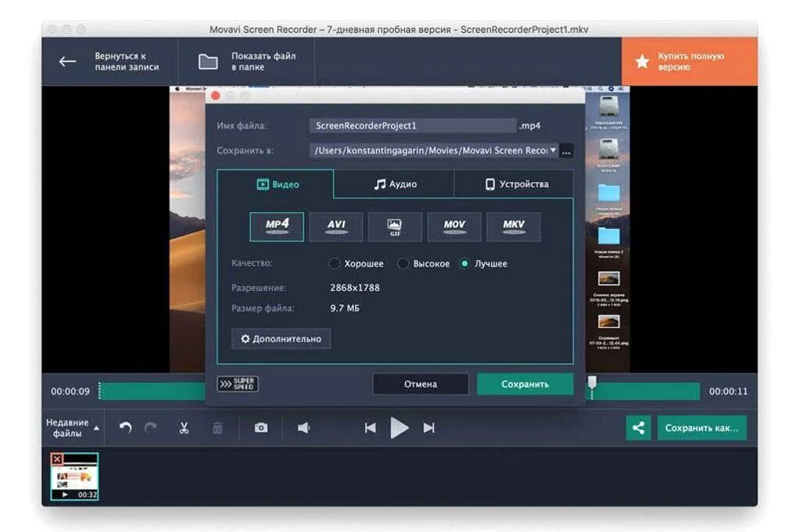799x532 pixels.
Task: Buy the full version star button
Action: [x=689, y=61]
